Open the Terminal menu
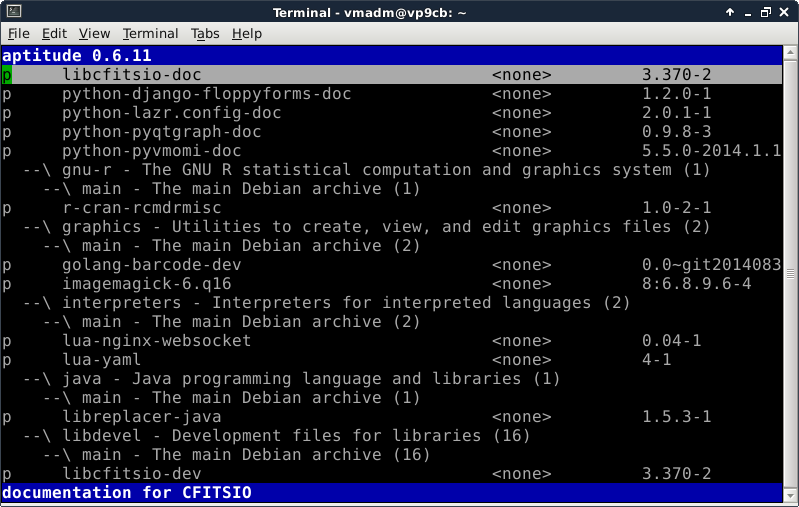Image resolution: width=799 pixels, height=507 pixels. [x=151, y=34]
